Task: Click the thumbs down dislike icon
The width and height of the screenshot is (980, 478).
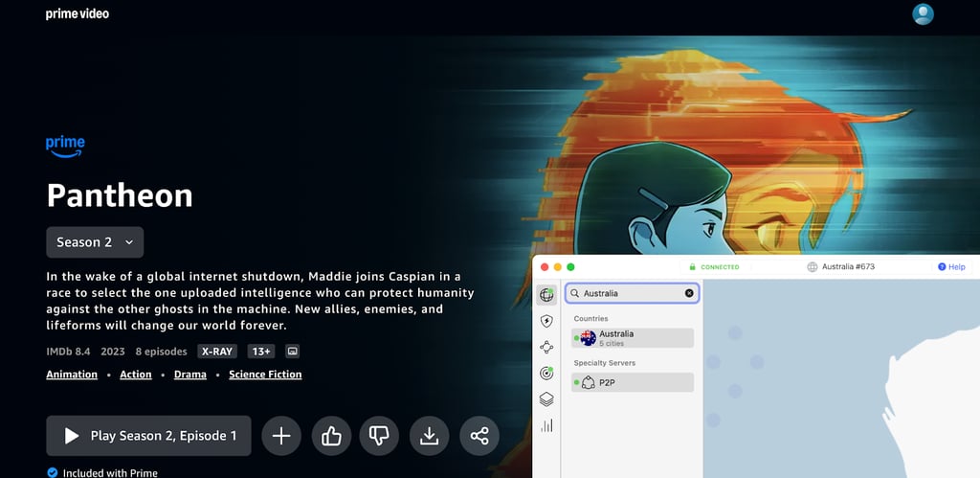Action: click(379, 436)
